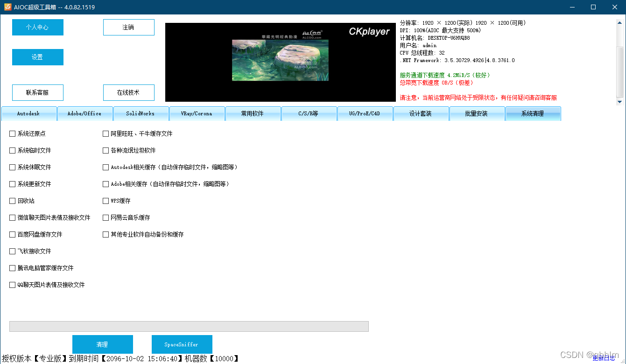Open the Adobe/Office tab

pos(85,113)
